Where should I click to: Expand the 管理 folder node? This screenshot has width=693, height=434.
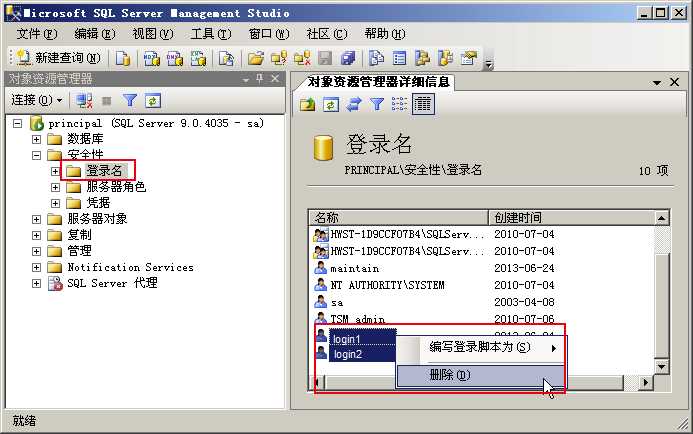36,251
